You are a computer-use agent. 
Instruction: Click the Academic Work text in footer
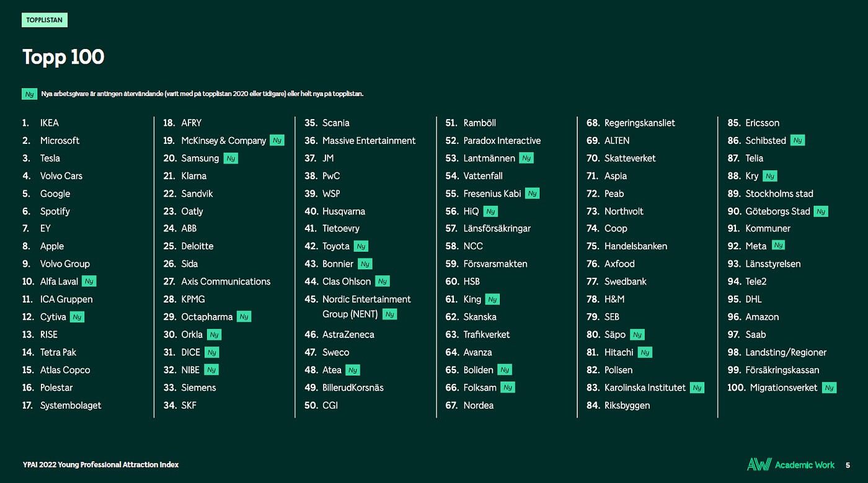pyautogui.click(x=805, y=465)
